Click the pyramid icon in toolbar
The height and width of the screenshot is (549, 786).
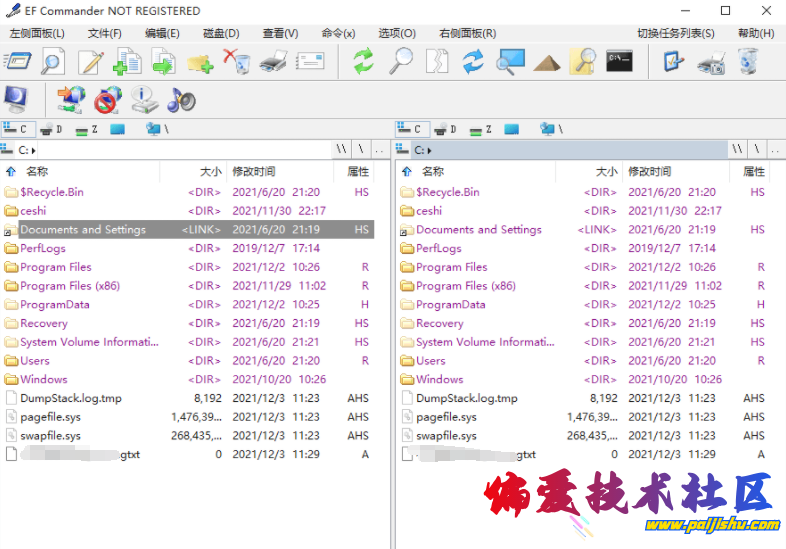tap(546, 63)
